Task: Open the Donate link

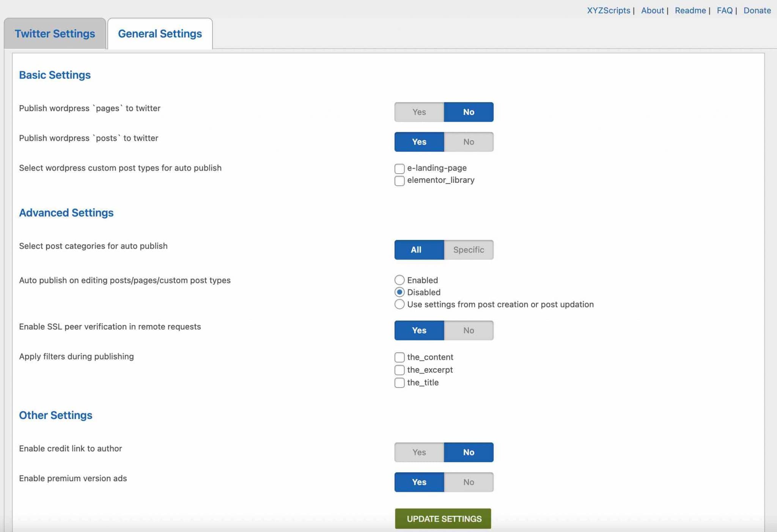Action: pyautogui.click(x=757, y=10)
